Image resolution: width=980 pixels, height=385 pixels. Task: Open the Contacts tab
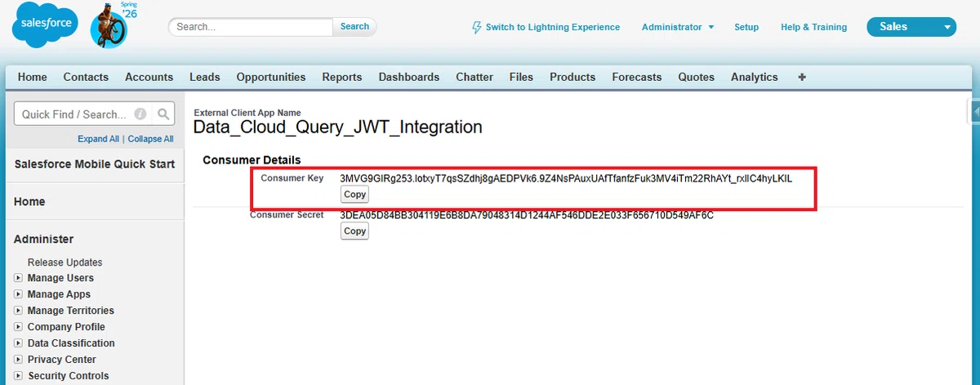tap(86, 77)
